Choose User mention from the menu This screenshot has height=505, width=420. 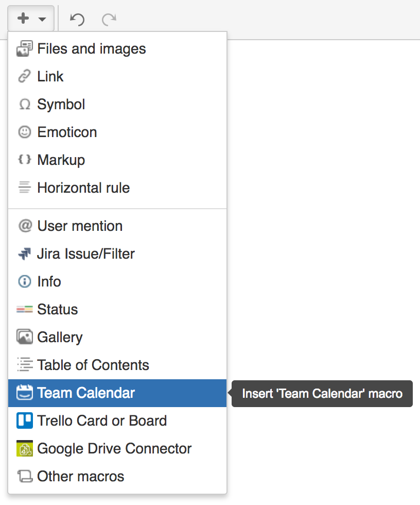(80, 226)
